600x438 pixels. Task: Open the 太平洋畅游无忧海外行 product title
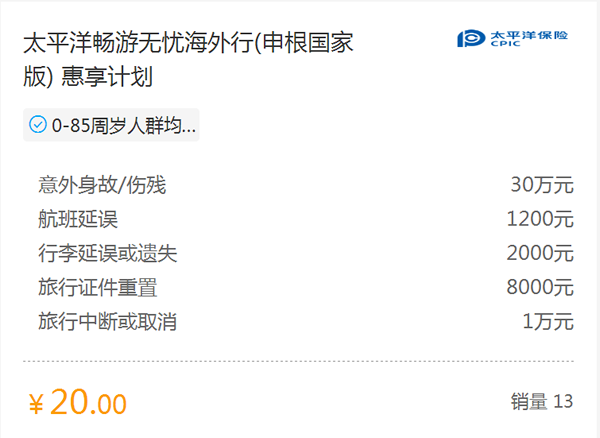[188, 59]
